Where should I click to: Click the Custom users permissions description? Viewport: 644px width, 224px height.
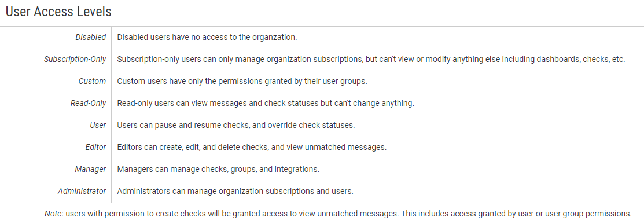pos(242,82)
